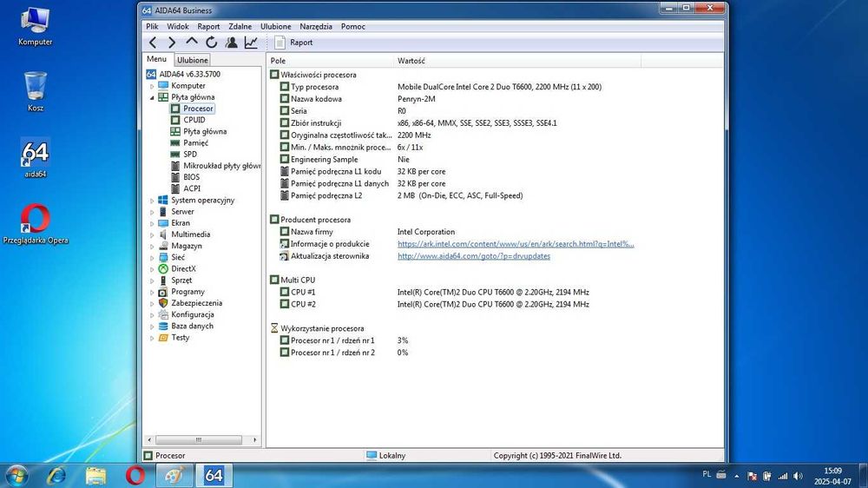Screen dimensions: 868x488
Task: Click the Zabezpieczenia shield icon
Action: pyautogui.click(x=163, y=303)
